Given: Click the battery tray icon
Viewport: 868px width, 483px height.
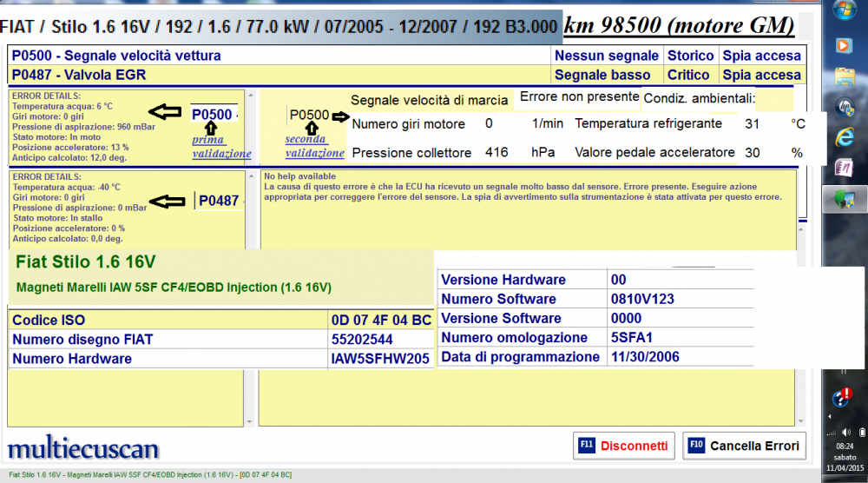Looking at the screenshot, I should click(861, 432).
